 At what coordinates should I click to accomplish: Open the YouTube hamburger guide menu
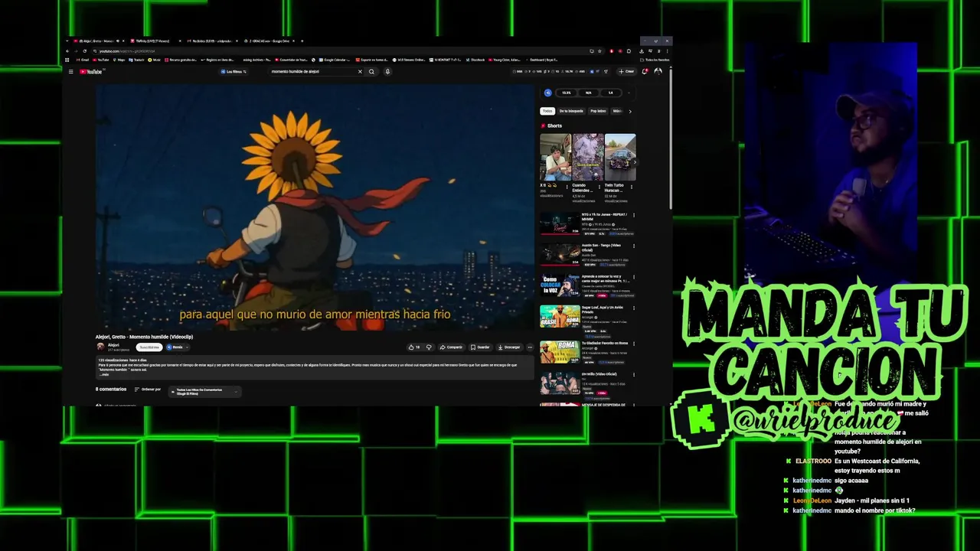tap(70, 72)
